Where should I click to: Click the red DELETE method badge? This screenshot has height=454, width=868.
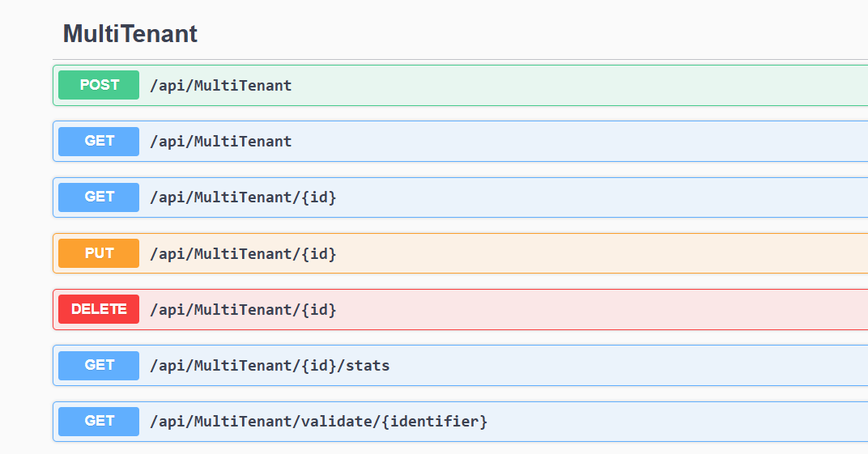click(99, 309)
